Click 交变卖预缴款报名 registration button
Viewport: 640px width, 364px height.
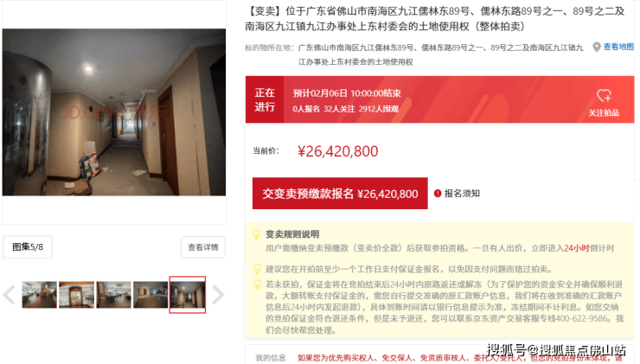click(x=340, y=194)
